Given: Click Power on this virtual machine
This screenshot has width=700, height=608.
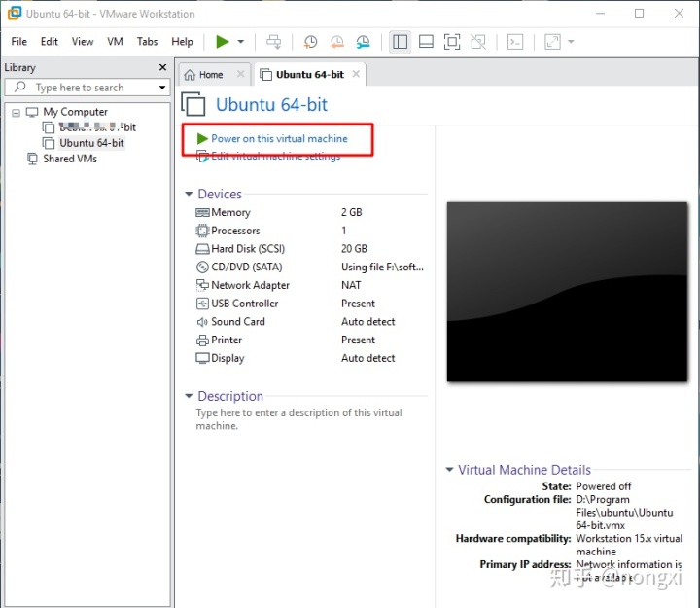Looking at the screenshot, I should (x=279, y=138).
